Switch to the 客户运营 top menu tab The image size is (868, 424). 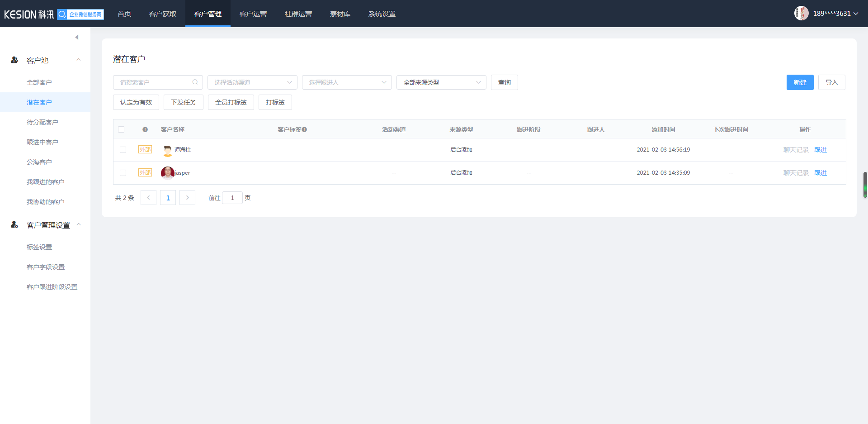pos(253,14)
